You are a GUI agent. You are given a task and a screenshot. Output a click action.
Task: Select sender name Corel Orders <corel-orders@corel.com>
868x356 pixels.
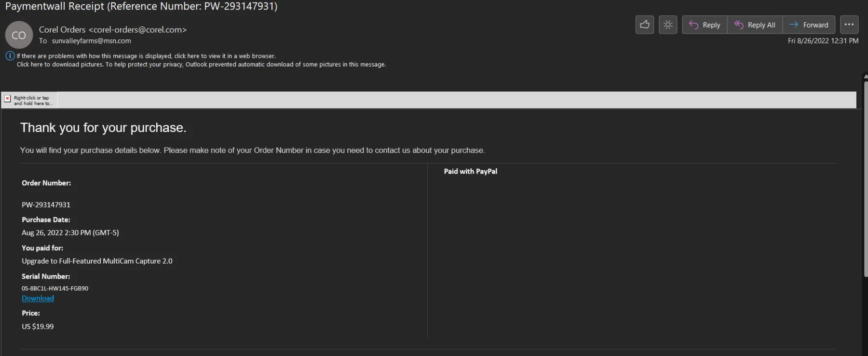[x=113, y=29]
